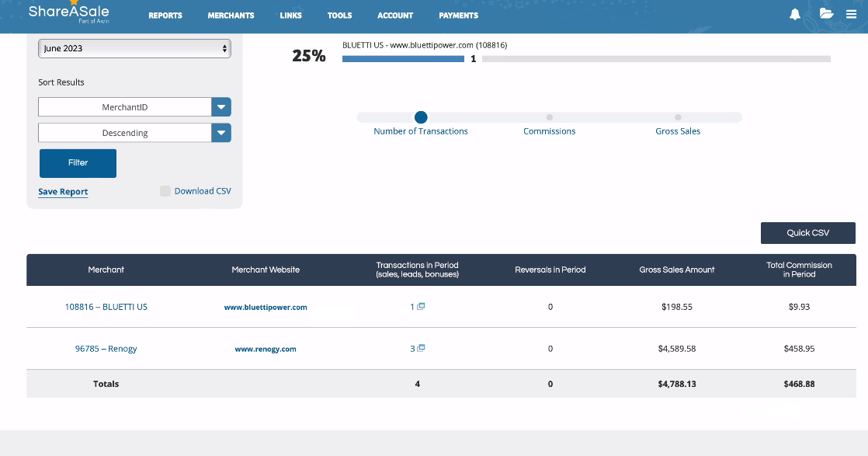868x456 pixels.
Task: Click the ShareASale logo
Action: 69,12
